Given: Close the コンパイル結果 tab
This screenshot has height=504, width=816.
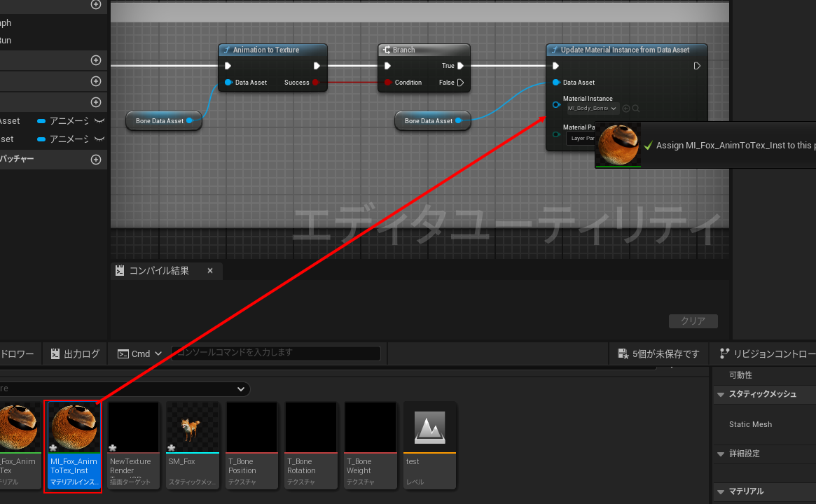Looking at the screenshot, I should click(x=209, y=271).
